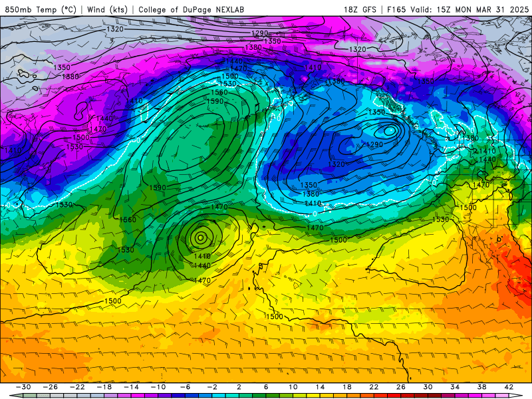This screenshot has height=399, width=532.
Task: Click the '850mb Temp (°C)' title text
Action: click(41, 9)
